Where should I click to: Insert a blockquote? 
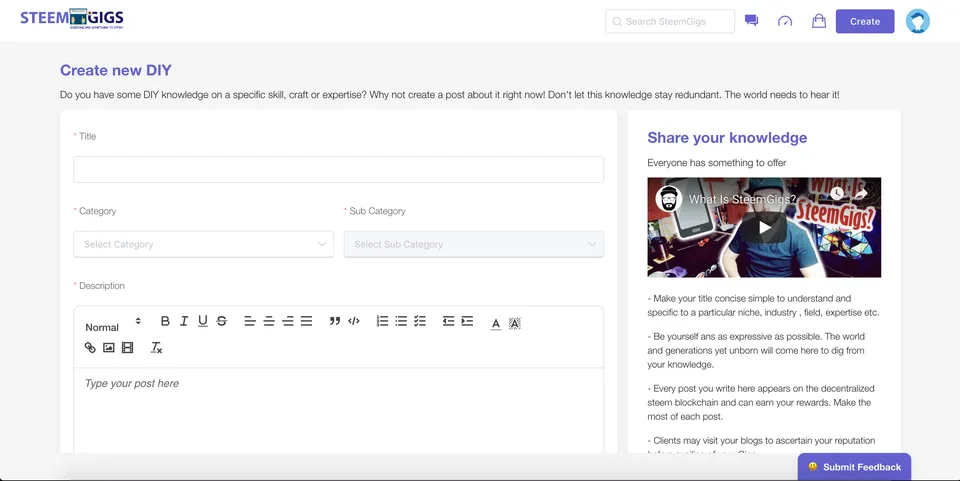[x=334, y=321]
